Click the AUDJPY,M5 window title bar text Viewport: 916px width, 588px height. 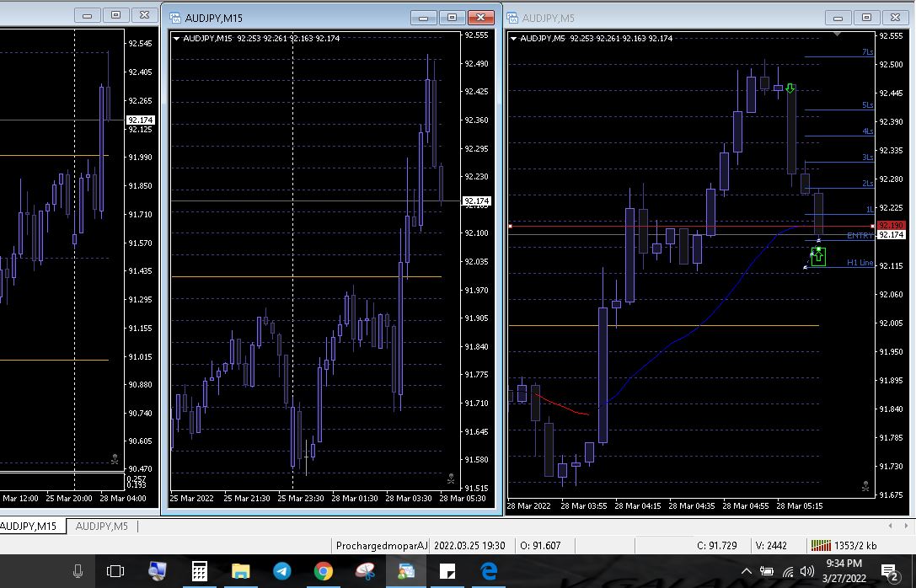548,18
